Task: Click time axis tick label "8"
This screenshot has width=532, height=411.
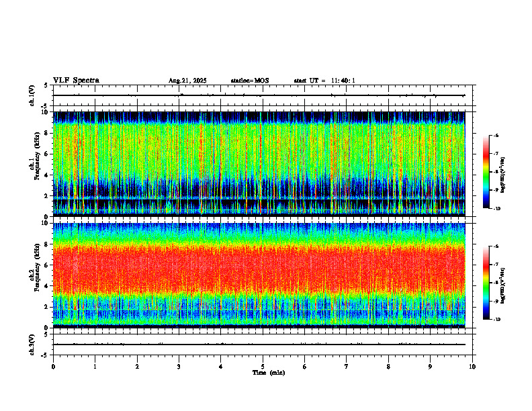Action: [x=388, y=367]
